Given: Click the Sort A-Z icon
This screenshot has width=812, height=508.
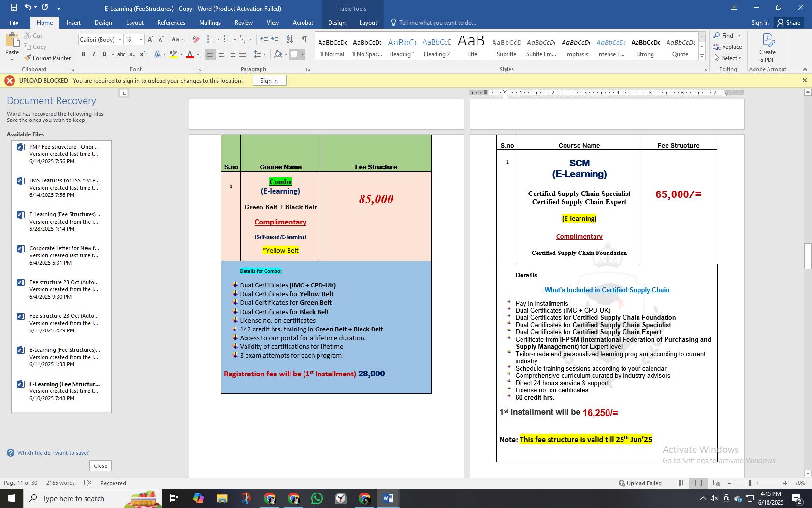Looking at the screenshot, I should [x=290, y=39].
